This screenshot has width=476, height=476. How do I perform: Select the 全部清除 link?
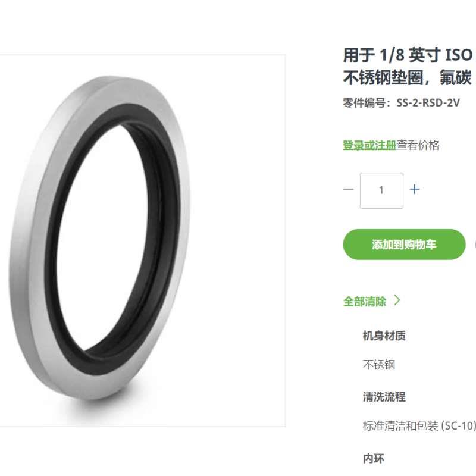(364, 302)
